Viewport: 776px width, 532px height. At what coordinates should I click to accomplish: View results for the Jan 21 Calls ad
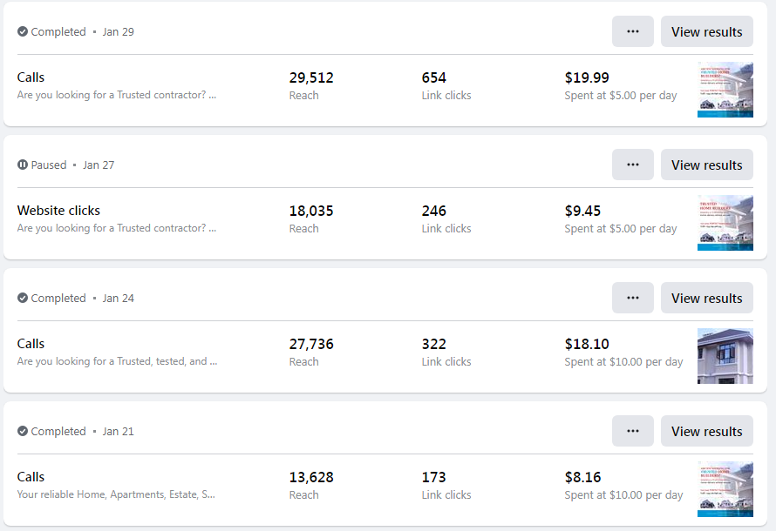coord(707,431)
